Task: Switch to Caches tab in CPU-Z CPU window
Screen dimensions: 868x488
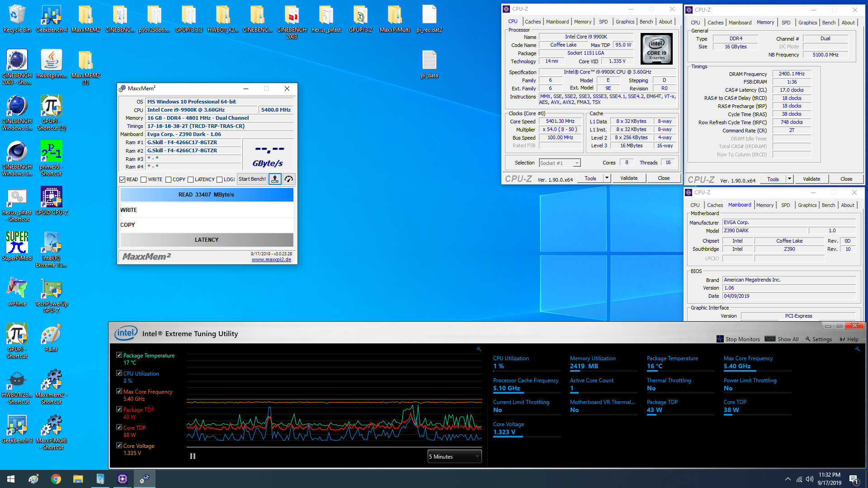Action: pyautogui.click(x=533, y=22)
